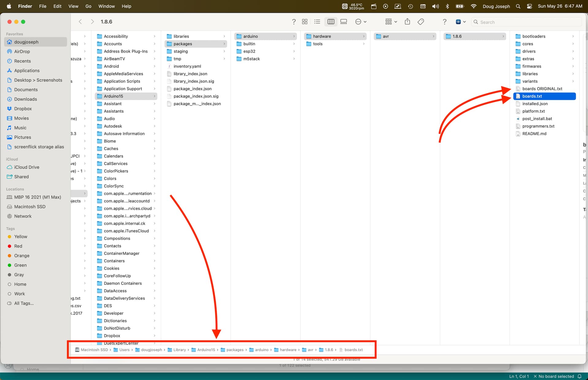This screenshot has width=588, height=380.
Task: Select the bootloaders folder
Action: coord(545,36)
